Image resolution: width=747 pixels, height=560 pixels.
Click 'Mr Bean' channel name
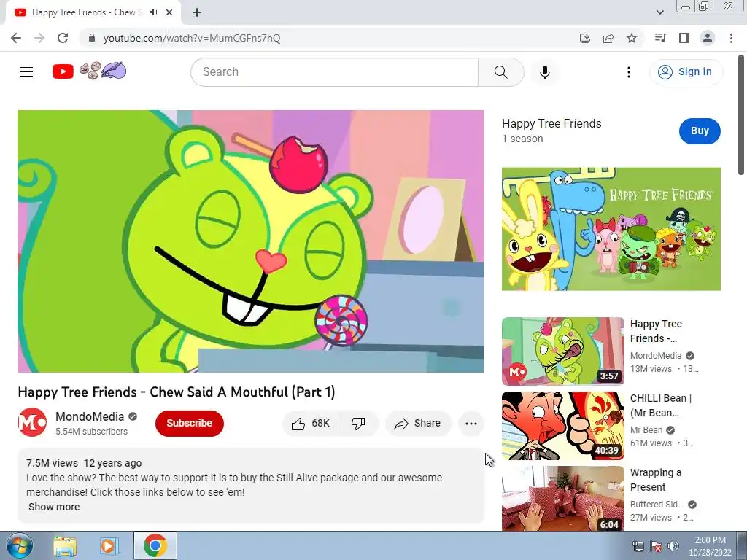646,430
